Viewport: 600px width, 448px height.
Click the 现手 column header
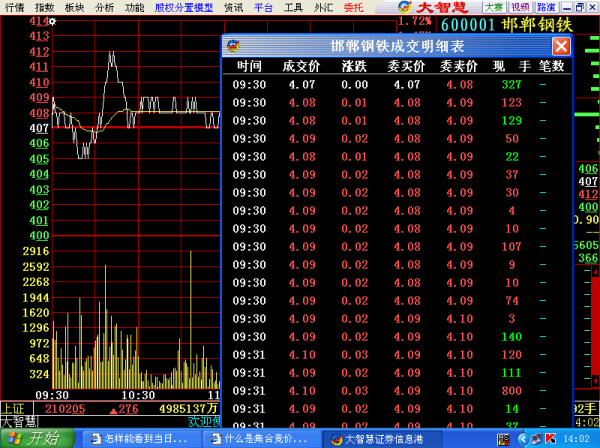coord(512,66)
